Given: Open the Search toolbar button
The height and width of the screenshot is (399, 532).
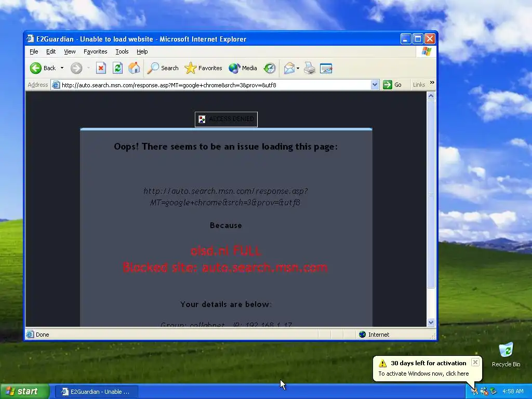Looking at the screenshot, I should [x=163, y=68].
